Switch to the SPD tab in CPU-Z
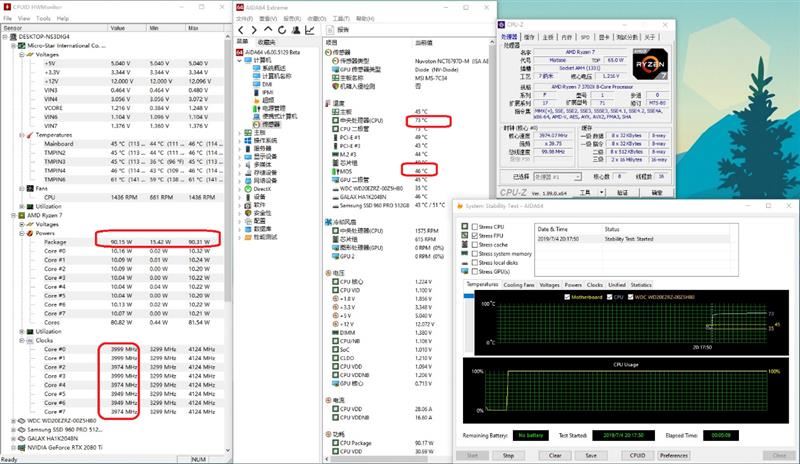Screen dimensions: 800x464 coord(585,37)
